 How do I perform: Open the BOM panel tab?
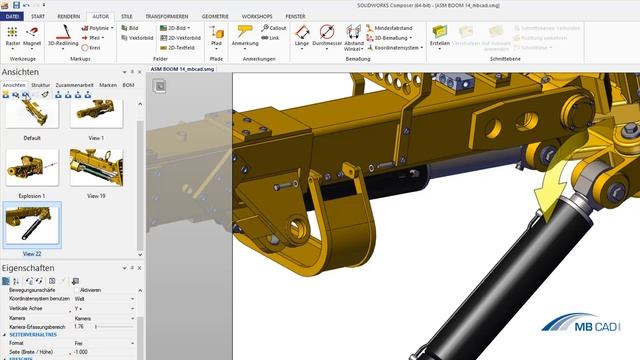(128, 85)
